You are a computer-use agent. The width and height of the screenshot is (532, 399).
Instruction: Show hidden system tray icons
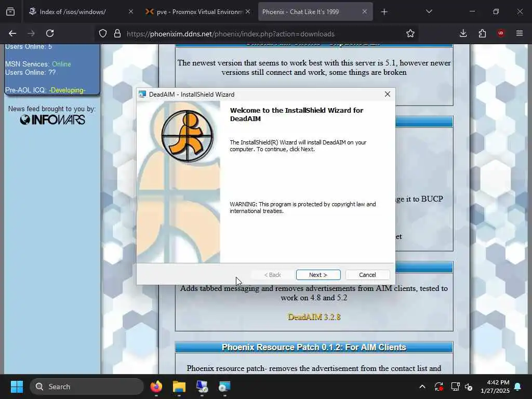tap(422, 387)
